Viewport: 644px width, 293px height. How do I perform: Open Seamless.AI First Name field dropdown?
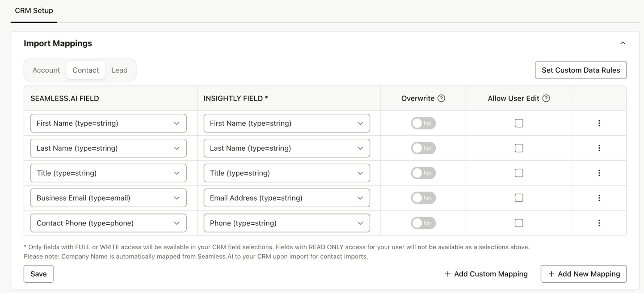point(108,123)
